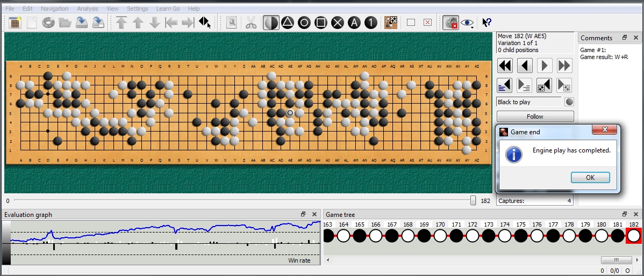Click the scissors cut icon
The image size is (644, 276).
click(x=251, y=23)
